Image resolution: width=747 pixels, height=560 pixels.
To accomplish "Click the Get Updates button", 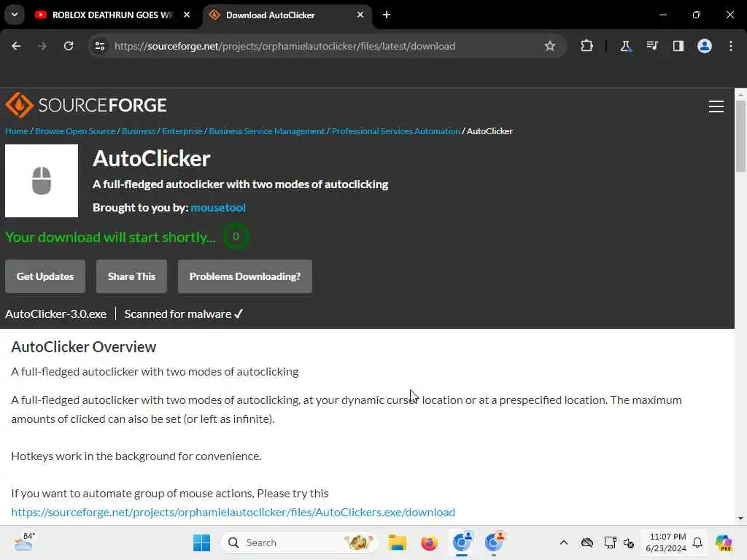I will [x=44, y=276].
